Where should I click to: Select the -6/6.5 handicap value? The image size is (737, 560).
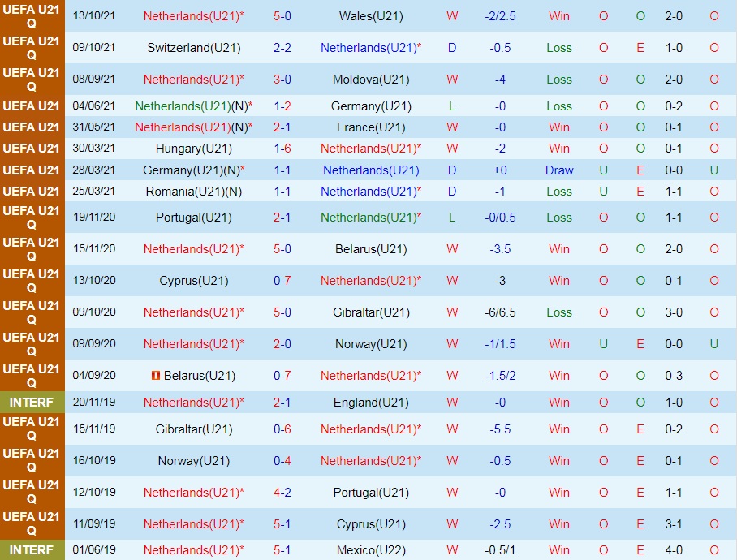[x=500, y=312]
